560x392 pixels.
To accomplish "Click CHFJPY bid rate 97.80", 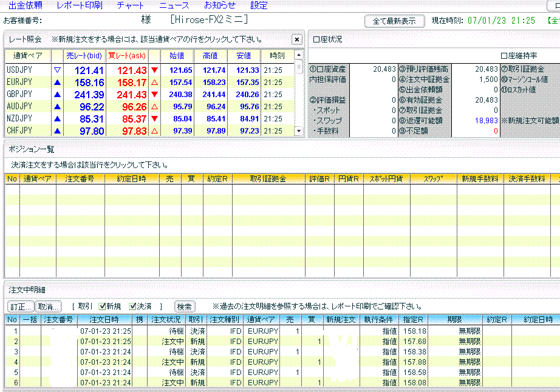I will 92,131.
